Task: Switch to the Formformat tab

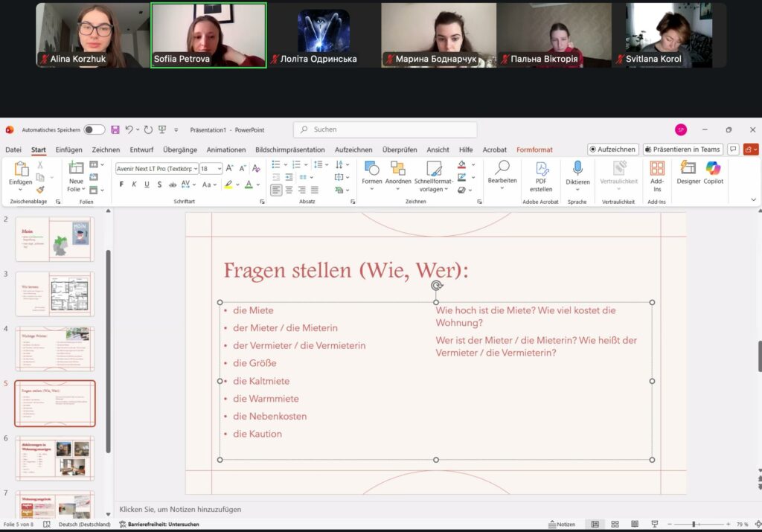Action: [x=534, y=150]
